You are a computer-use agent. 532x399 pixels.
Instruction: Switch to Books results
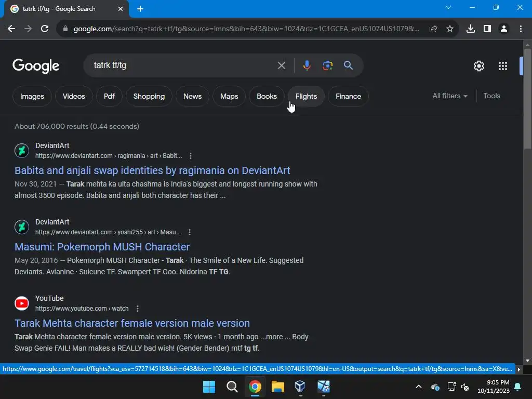pyautogui.click(x=267, y=96)
